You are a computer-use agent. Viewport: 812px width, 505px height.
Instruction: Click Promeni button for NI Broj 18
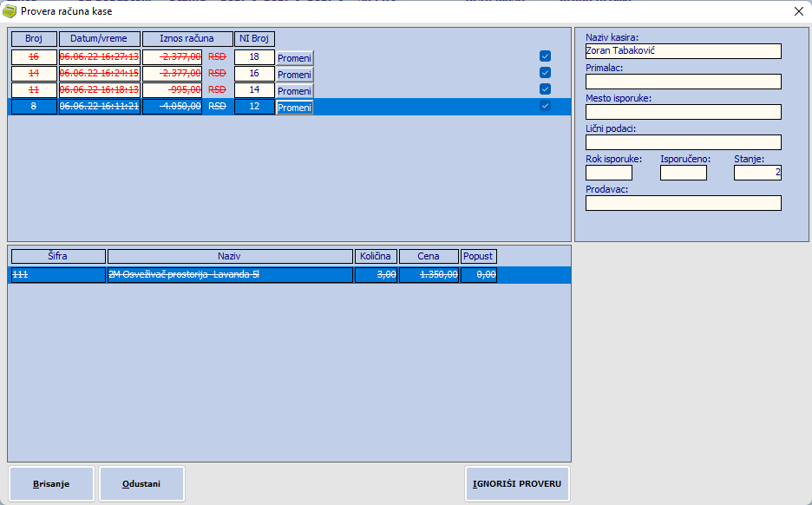[294, 58]
